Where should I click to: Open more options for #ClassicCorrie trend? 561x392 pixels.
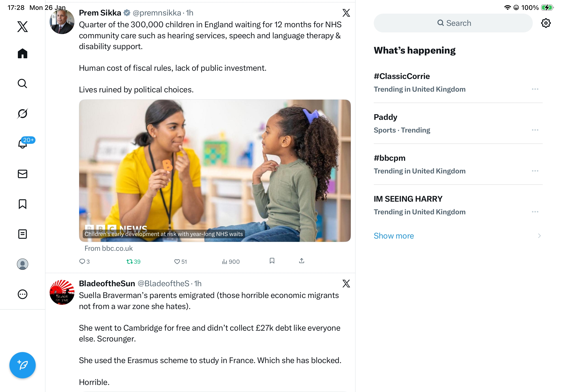coord(535,89)
